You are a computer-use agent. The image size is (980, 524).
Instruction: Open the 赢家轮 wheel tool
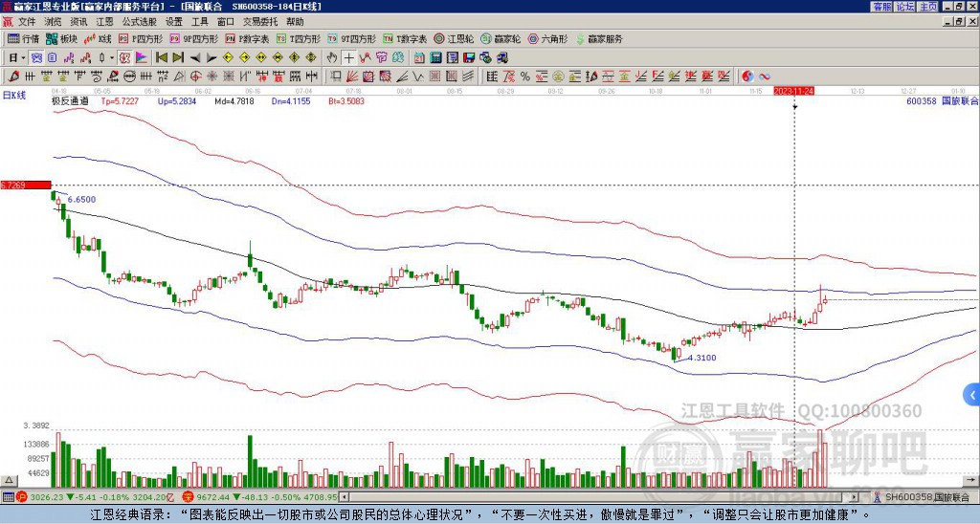click(x=501, y=38)
